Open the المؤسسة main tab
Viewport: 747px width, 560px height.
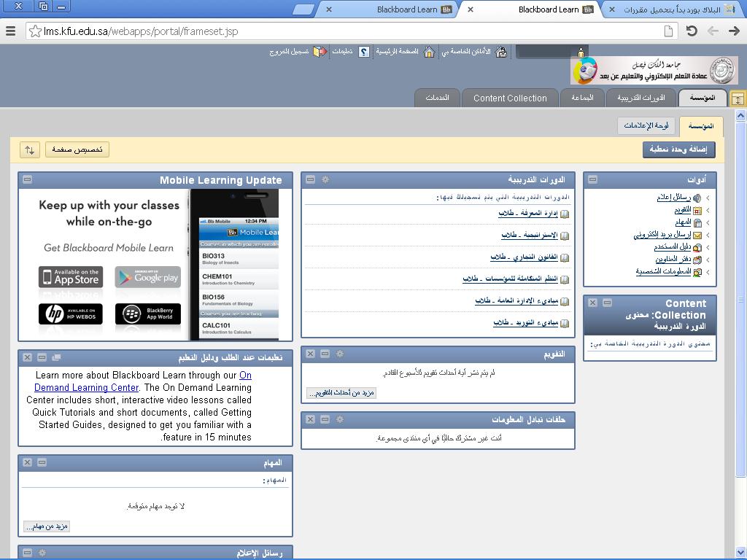tap(703, 98)
